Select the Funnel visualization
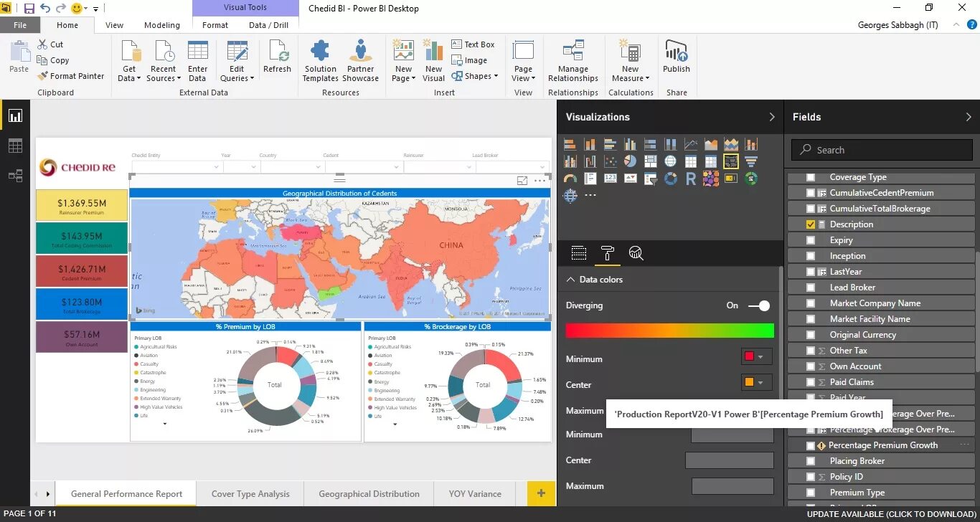 (751, 161)
